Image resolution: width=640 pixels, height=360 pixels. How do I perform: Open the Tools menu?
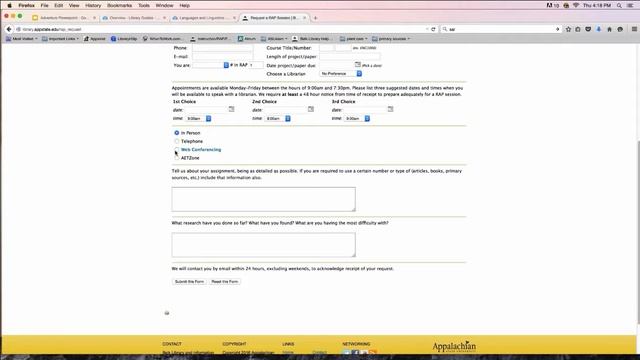tap(144, 5)
